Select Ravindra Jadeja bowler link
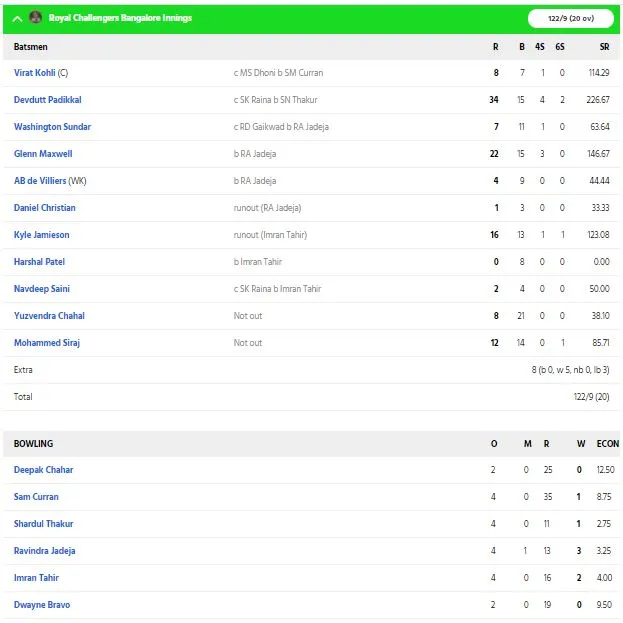 click(x=44, y=551)
